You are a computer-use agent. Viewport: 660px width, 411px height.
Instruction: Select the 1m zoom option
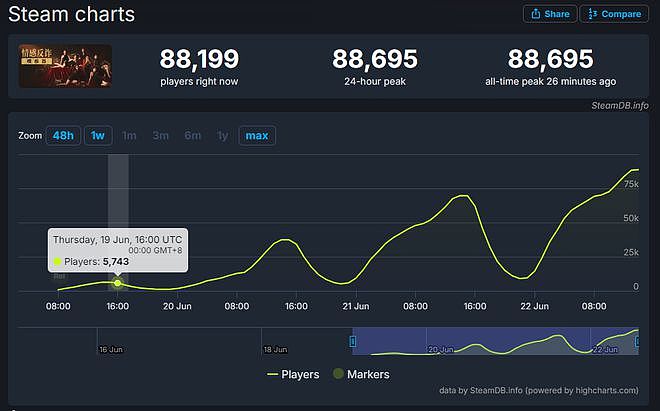129,136
